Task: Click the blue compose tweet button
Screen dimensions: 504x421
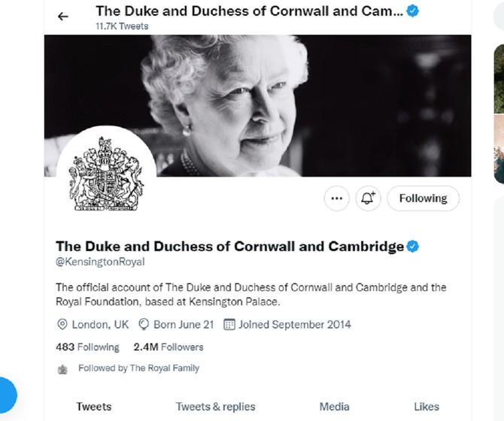Action: coord(7,395)
